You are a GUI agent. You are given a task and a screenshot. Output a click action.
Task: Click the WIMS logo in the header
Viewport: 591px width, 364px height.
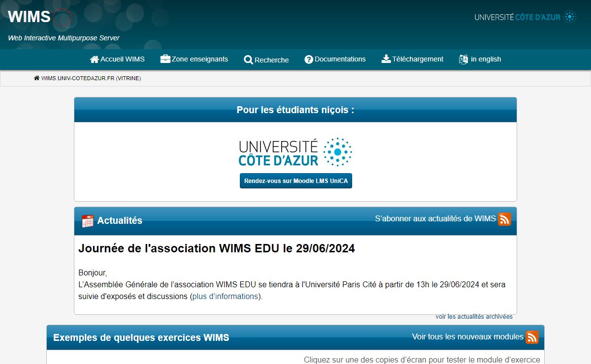pos(39,17)
